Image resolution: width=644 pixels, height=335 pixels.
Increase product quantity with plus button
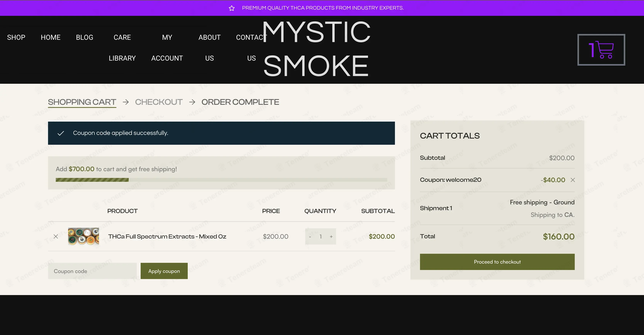[331, 237]
